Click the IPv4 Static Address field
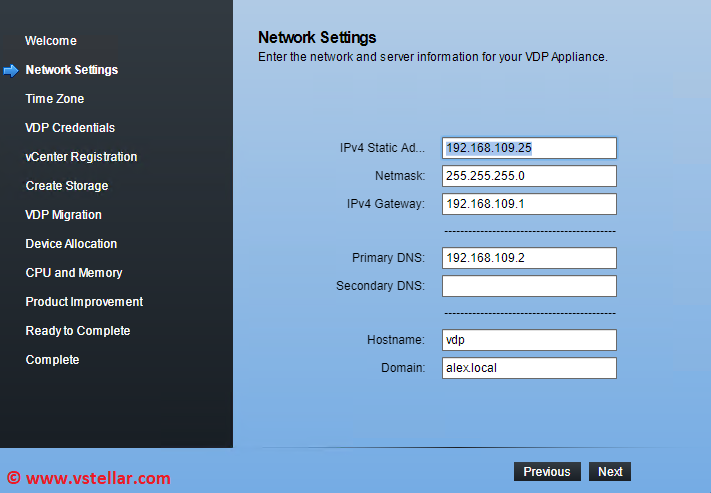Viewport: 711px width, 493px height. (x=529, y=148)
